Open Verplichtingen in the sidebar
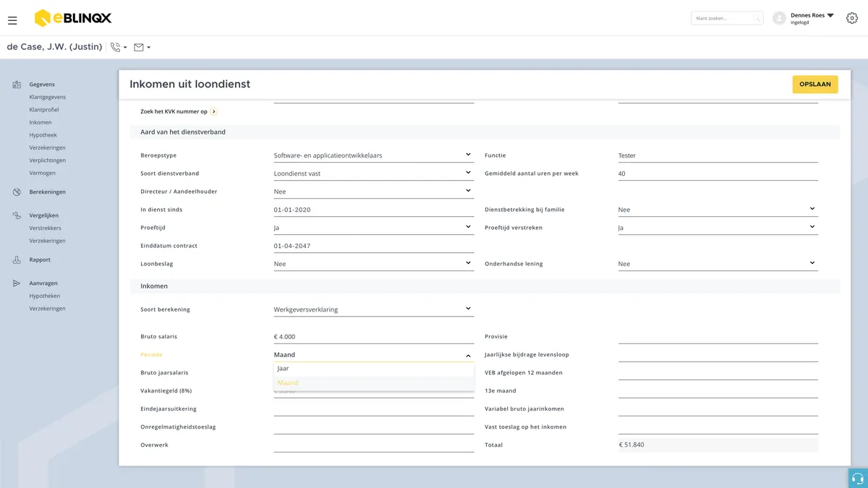868x488 pixels. [x=48, y=160]
